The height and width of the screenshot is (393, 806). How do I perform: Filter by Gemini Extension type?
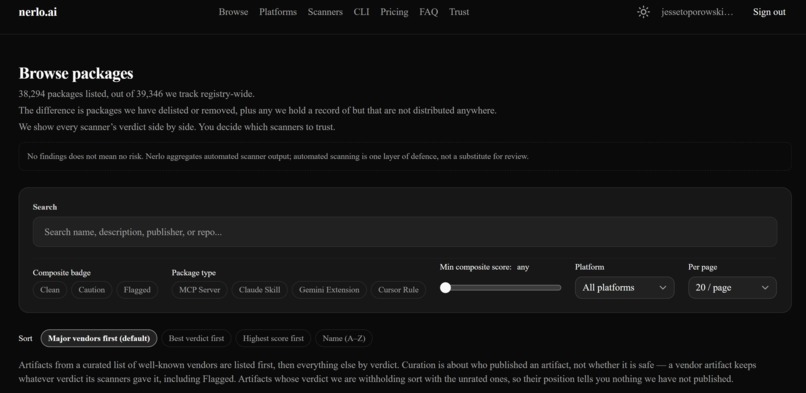(329, 290)
